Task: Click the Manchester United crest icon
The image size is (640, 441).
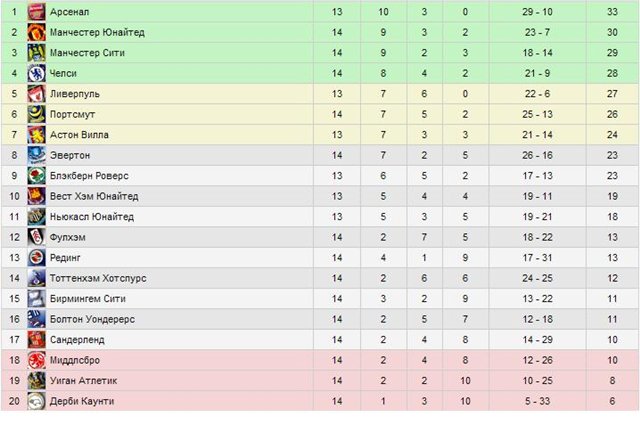Action: 36,32
